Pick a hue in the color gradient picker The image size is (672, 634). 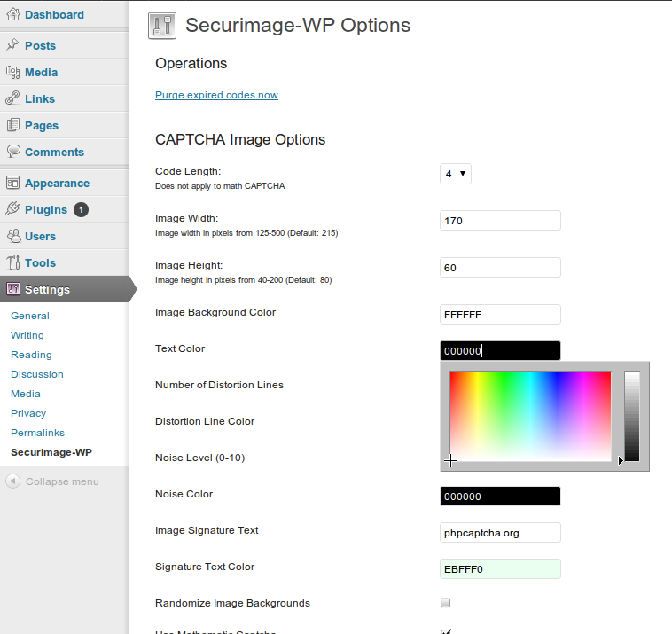(530, 416)
